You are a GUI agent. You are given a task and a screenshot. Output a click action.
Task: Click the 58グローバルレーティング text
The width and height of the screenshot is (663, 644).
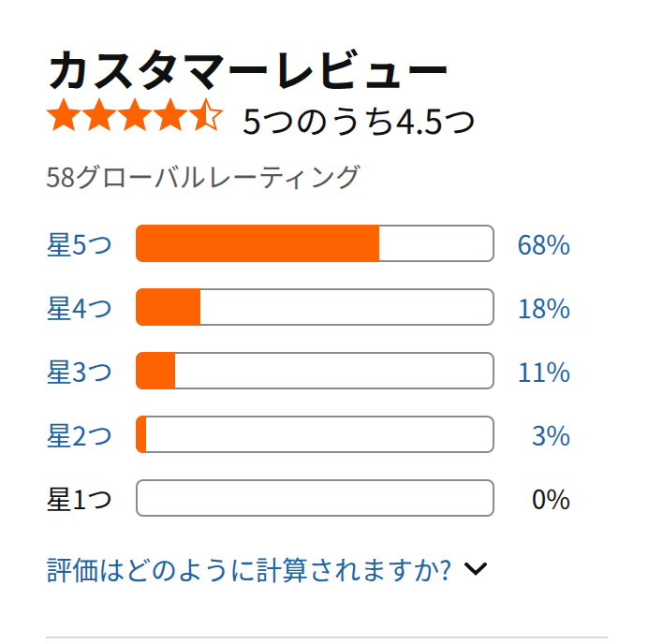tap(203, 177)
